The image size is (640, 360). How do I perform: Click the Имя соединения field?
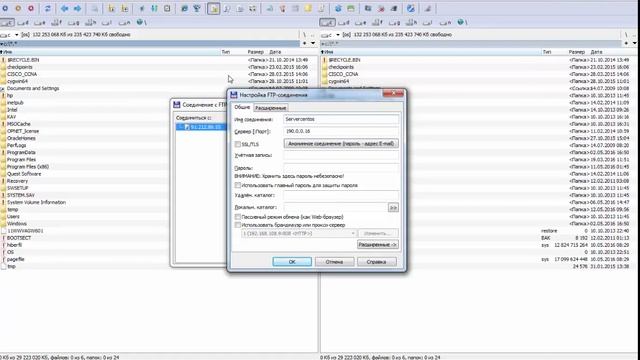(341, 119)
